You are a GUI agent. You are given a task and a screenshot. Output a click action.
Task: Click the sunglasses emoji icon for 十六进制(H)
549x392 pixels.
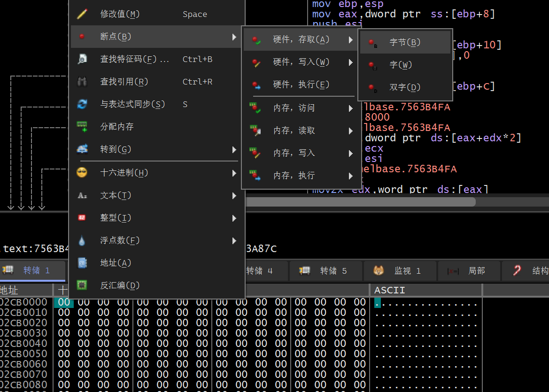[x=82, y=173]
